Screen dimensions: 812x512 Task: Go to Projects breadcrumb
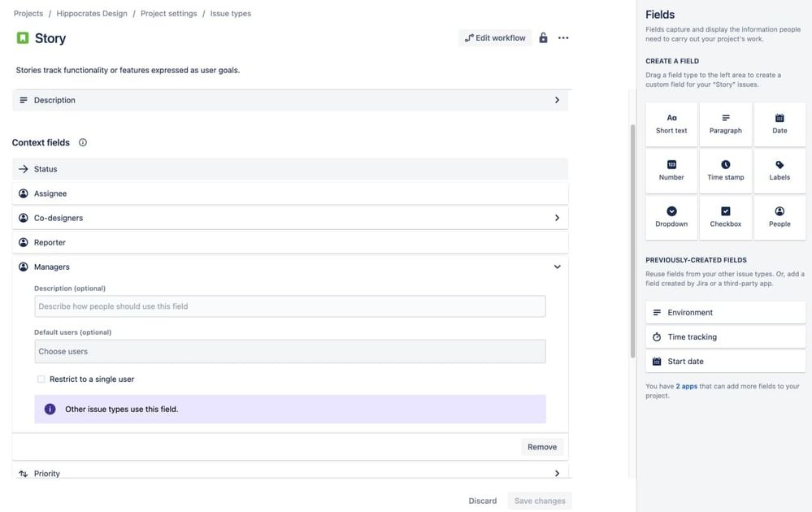[28, 14]
